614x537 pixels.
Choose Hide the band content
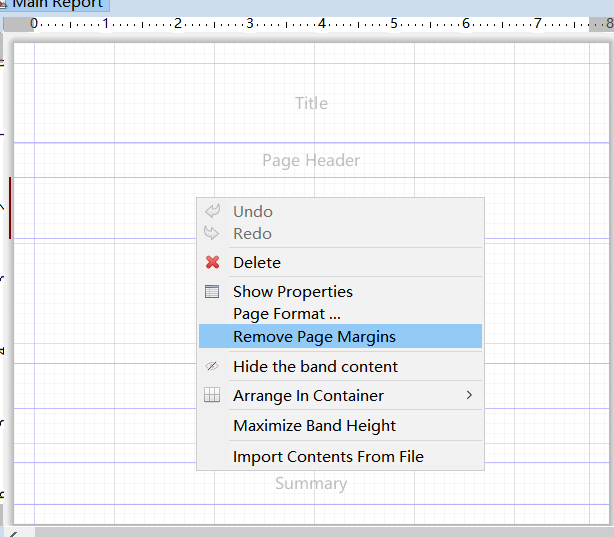pyautogui.click(x=340, y=367)
